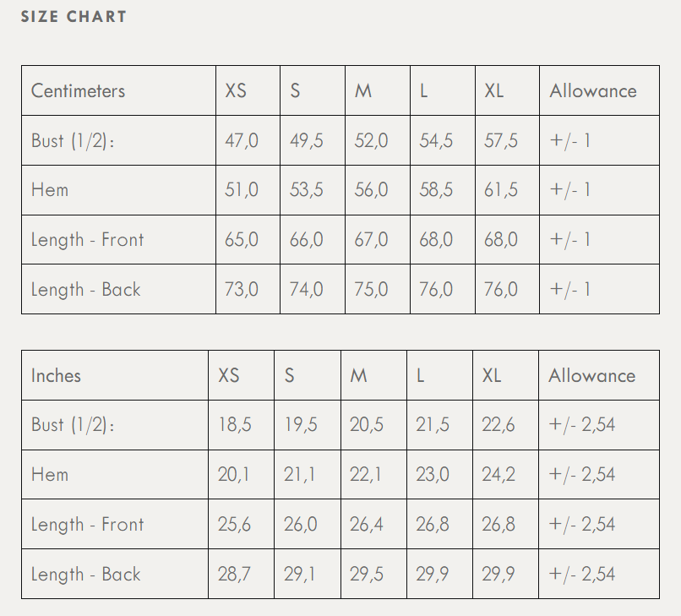The height and width of the screenshot is (616, 681).
Task: Click the Bust (1/2) label in Inches table
Action: point(73,424)
